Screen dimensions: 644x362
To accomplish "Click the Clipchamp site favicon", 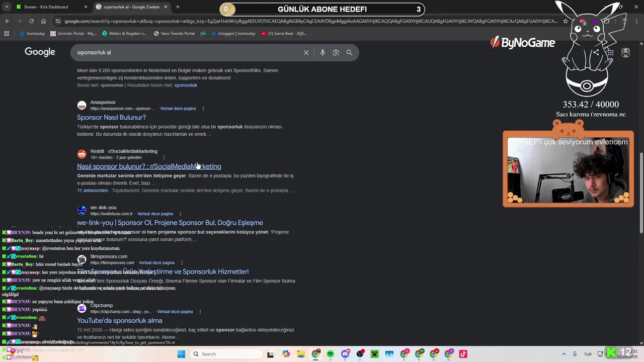I will 82,309.
